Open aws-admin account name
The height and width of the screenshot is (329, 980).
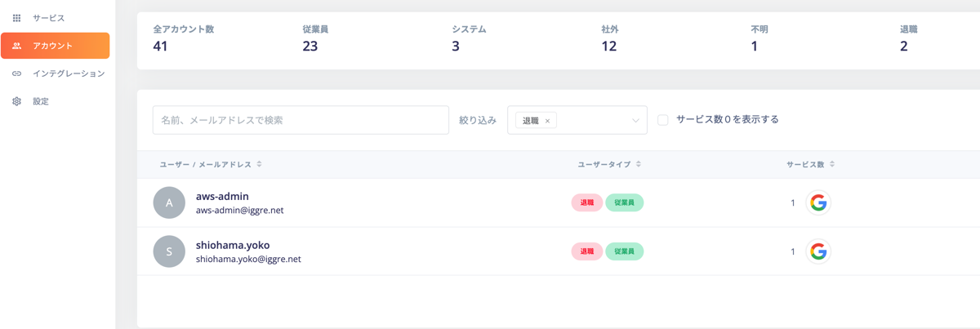click(222, 197)
